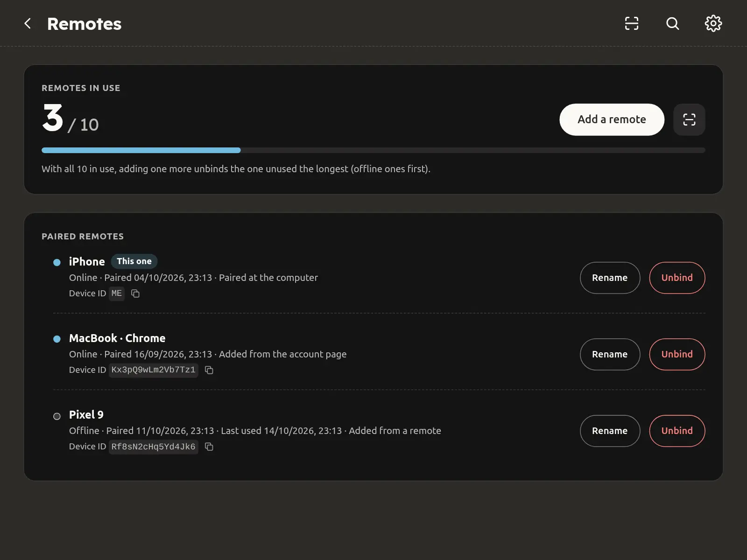
Task: Unbind the iPhone remote
Action: tap(677, 278)
